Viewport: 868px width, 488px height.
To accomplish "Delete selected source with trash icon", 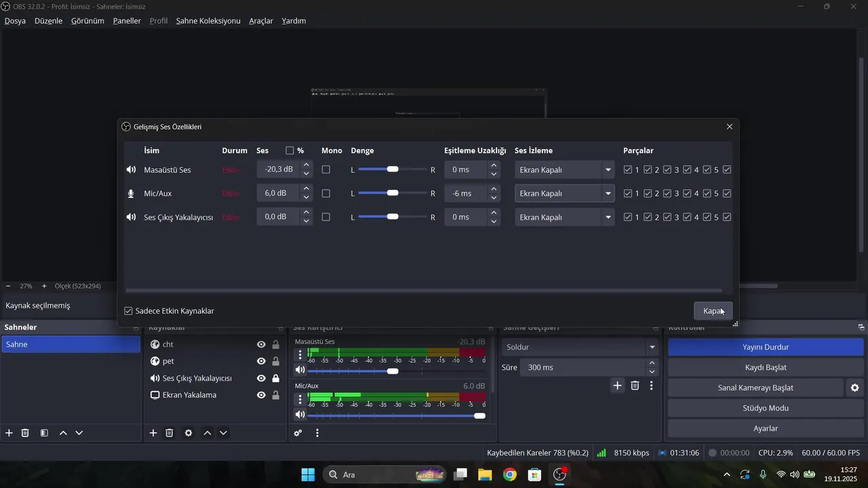I will click(x=170, y=432).
